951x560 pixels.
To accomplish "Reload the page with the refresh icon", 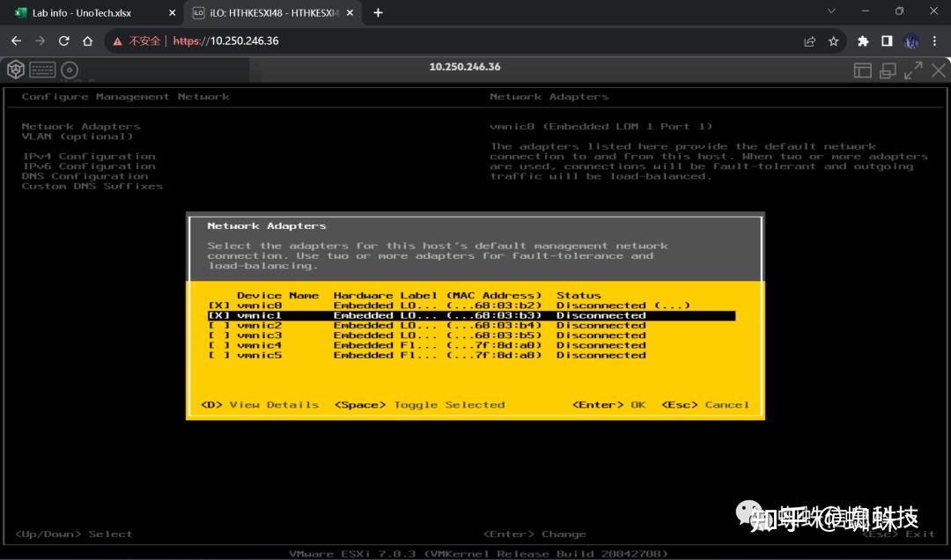I will (63, 41).
